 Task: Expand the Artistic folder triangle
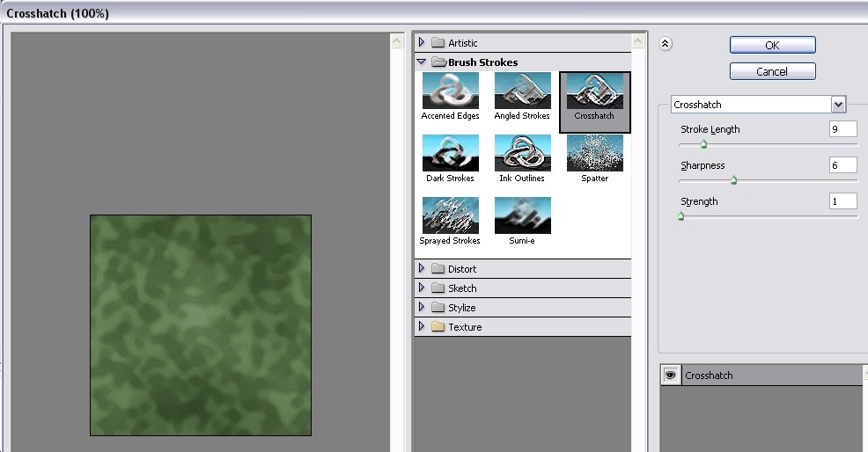coord(422,42)
